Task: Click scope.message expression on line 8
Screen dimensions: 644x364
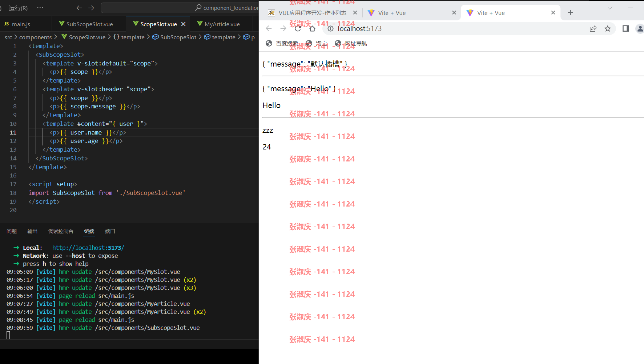Action: [93, 107]
